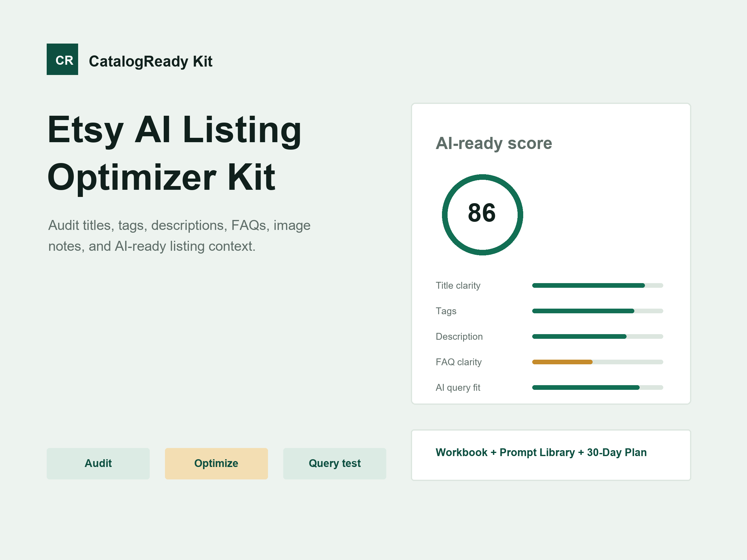The image size is (747, 560).
Task: Open the Query test button
Action: coord(334,464)
